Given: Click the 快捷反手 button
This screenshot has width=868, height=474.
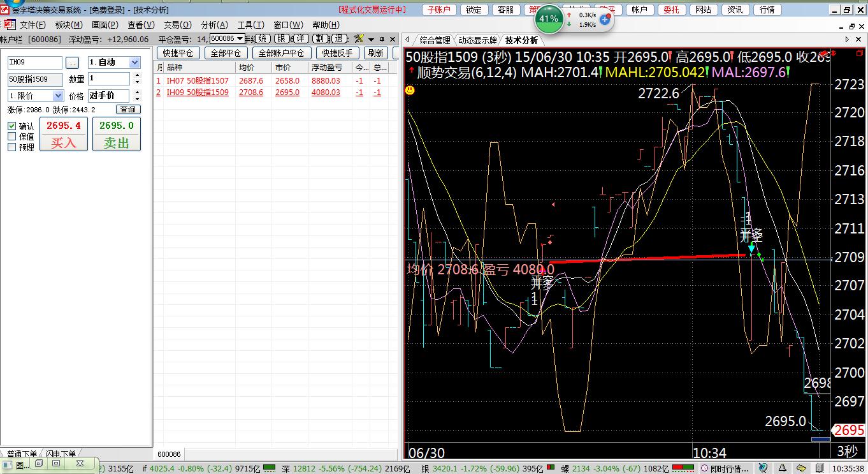Looking at the screenshot, I should pos(337,53).
